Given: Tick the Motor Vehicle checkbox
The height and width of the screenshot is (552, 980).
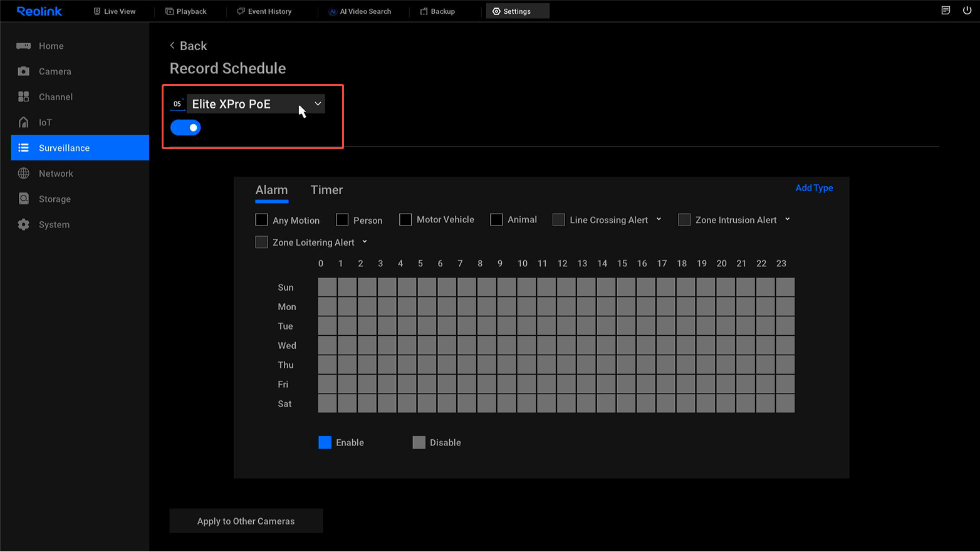Looking at the screenshot, I should (405, 220).
